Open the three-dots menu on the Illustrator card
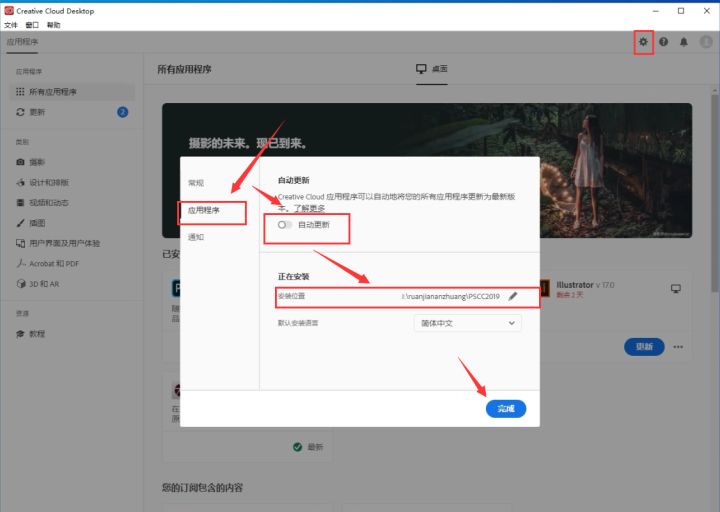Image resolution: width=720 pixels, height=512 pixels. pyautogui.click(x=678, y=347)
